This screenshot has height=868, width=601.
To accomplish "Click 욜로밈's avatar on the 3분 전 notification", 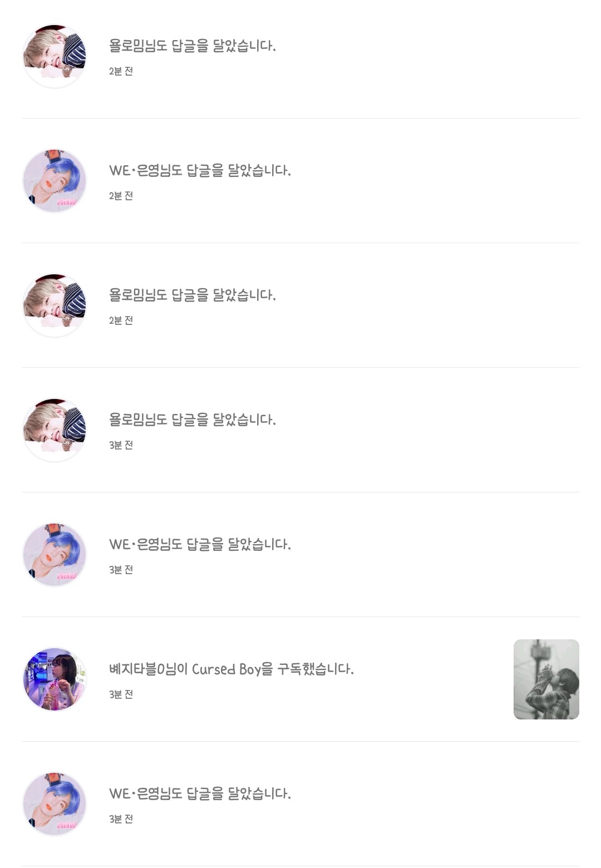I will coord(55,430).
